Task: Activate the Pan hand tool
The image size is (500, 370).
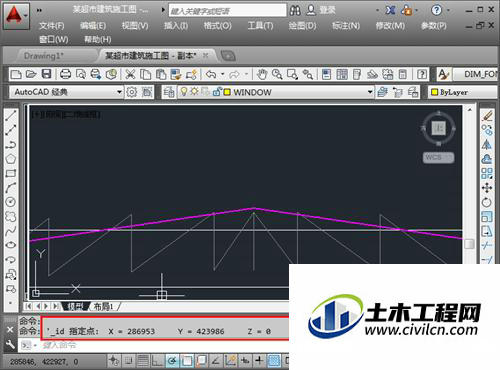Action: [x=262, y=74]
